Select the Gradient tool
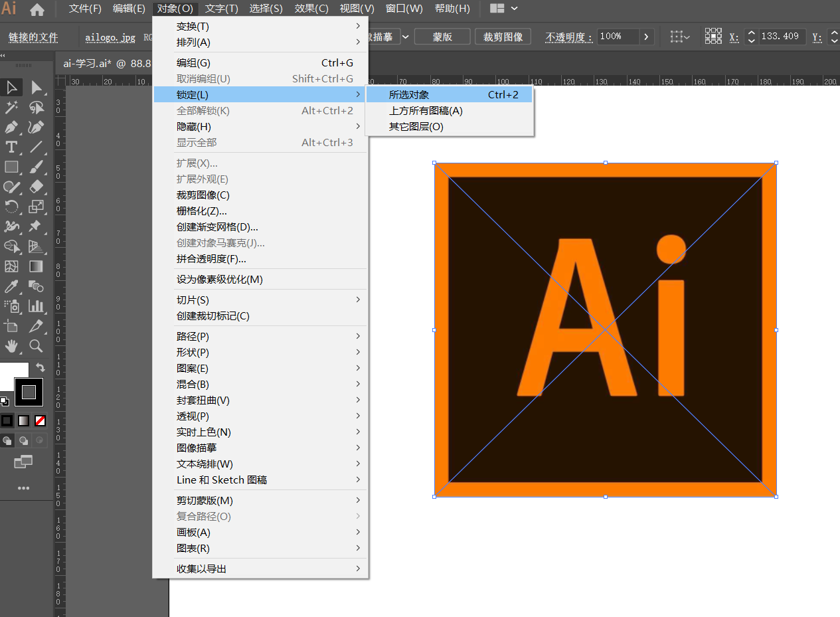 pos(37,266)
